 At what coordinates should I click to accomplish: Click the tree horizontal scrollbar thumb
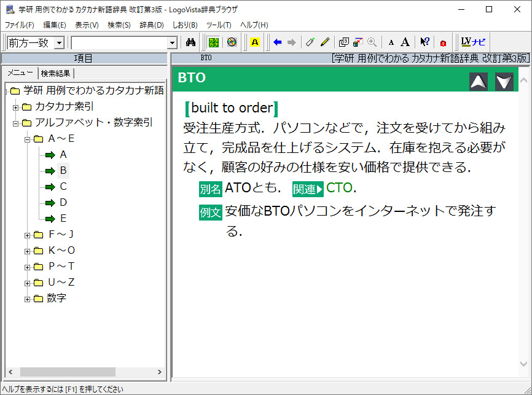(68, 372)
